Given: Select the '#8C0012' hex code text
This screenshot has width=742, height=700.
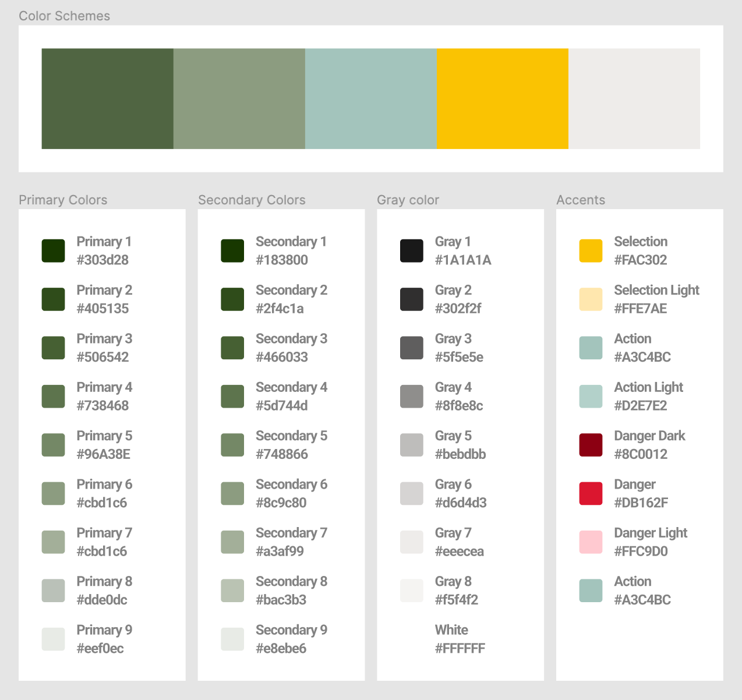Looking at the screenshot, I should click(641, 454).
